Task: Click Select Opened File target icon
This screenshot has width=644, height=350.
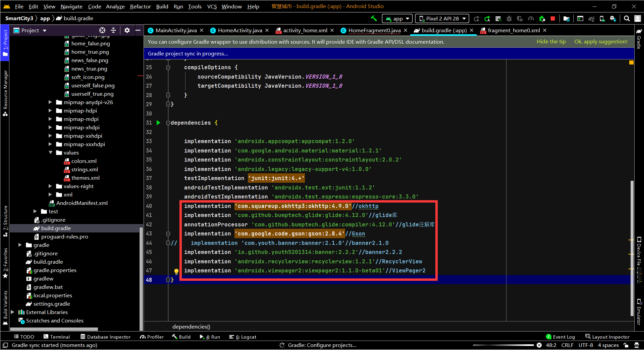Action: [x=102, y=30]
